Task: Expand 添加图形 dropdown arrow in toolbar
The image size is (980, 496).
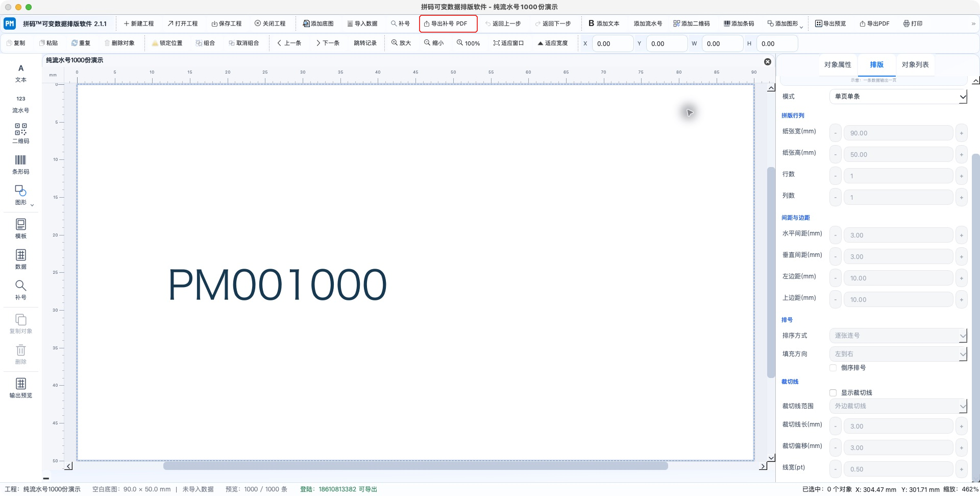Action: pyautogui.click(x=801, y=27)
